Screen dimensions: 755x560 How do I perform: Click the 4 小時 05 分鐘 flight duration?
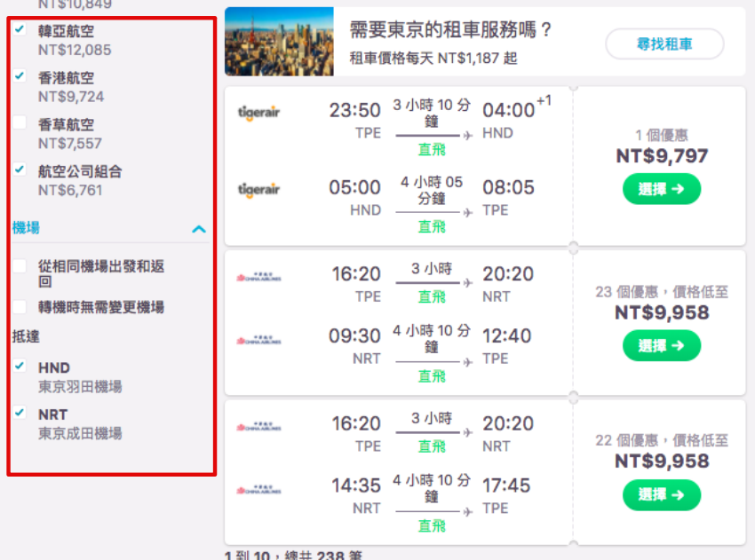coord(432,190)
